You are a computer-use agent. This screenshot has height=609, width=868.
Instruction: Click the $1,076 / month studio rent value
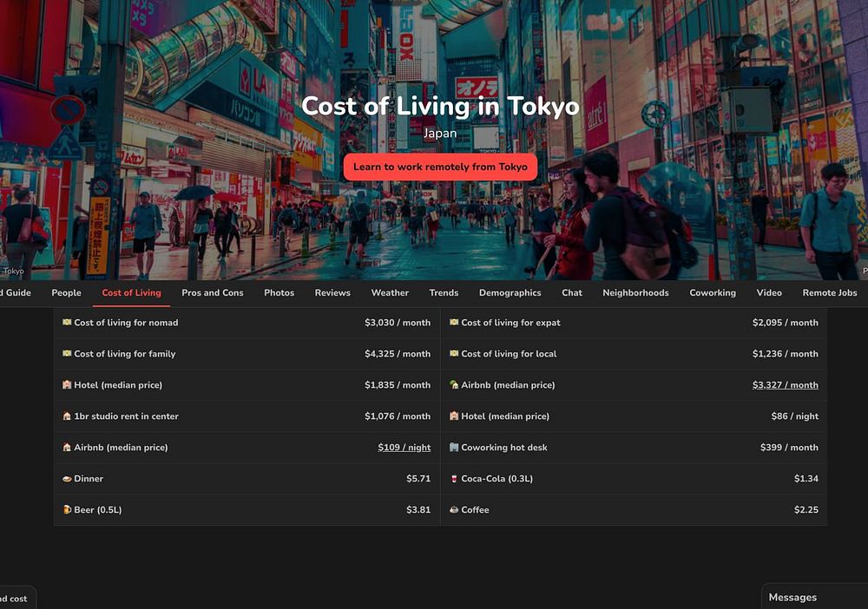click(x=398, y=416)
